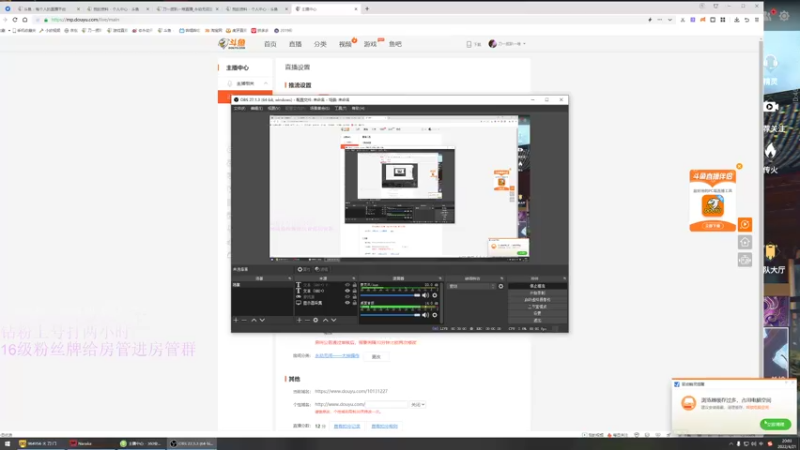The image size is (800, 450).
Task: Toggle checkbox in bottom-right notification popup
Action: [677, 384]
